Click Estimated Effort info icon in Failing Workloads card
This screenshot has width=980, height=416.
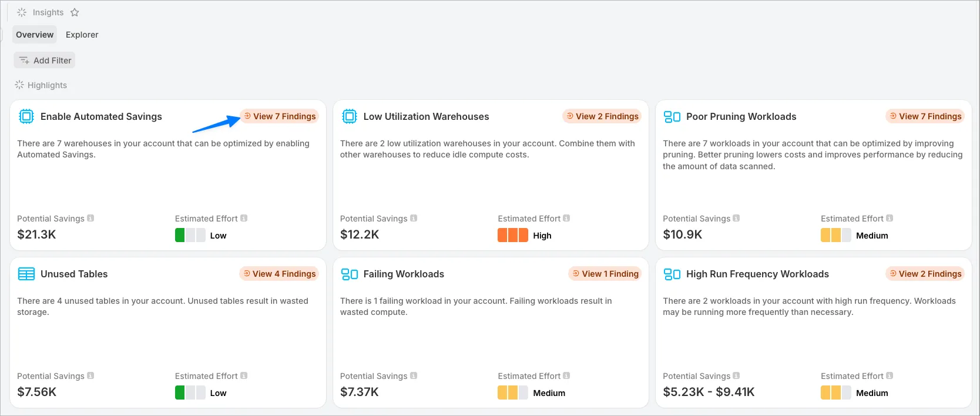[566, 375]
